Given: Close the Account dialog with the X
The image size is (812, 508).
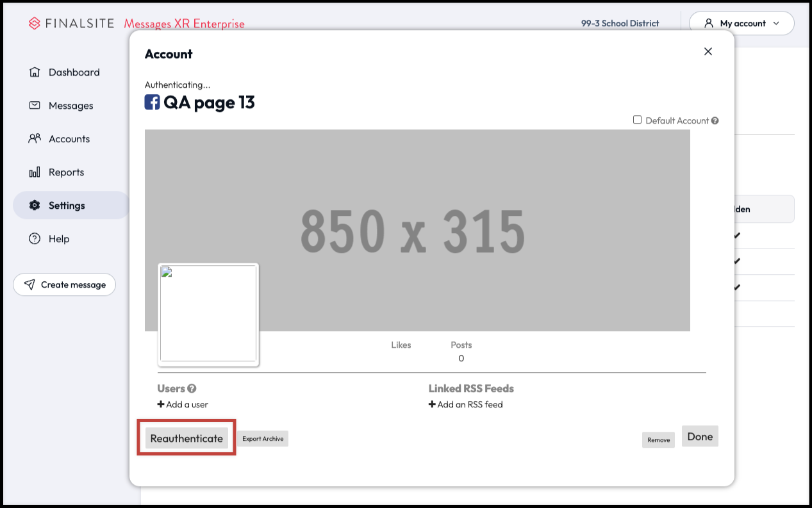Looking at the screenshot, I should click(x=708, y=52).
